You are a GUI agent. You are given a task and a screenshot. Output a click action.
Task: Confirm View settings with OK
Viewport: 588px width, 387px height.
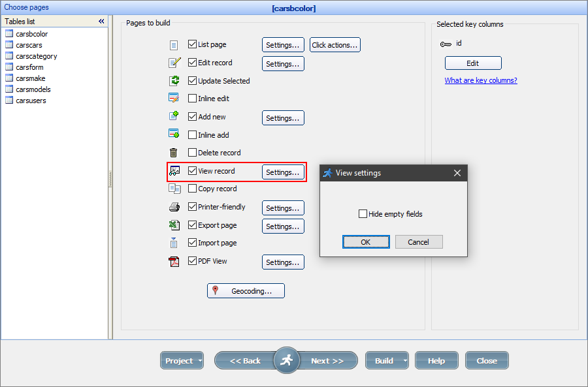tap(366, 241)
